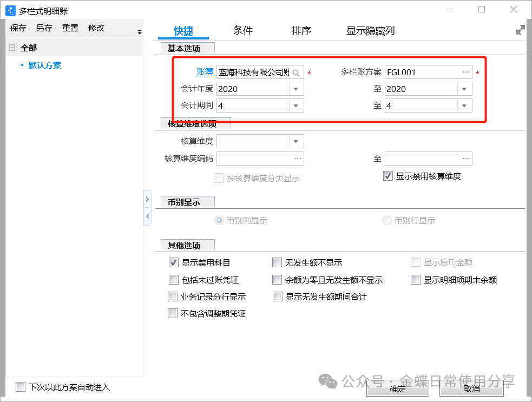Tick 下次以此方案自动进入 checkbox
Image resolution: width=532 pixels, height=402 pixels.
point(21,387)
